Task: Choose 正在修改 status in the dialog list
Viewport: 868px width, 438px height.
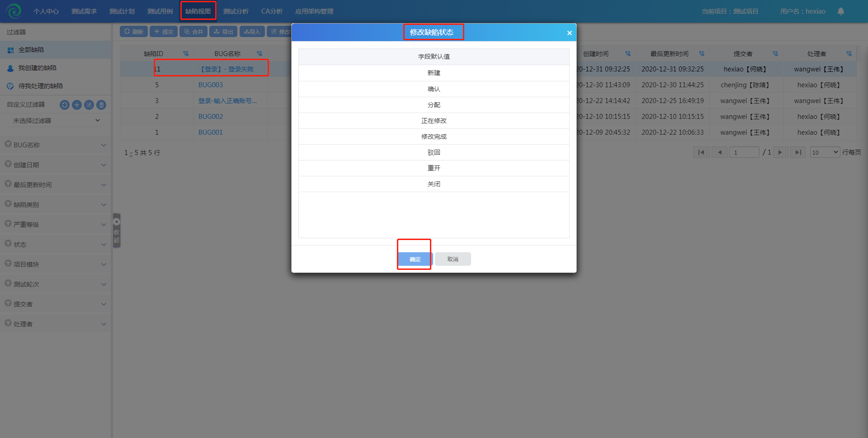Action: pyautogui.click(x=434, y=121)
